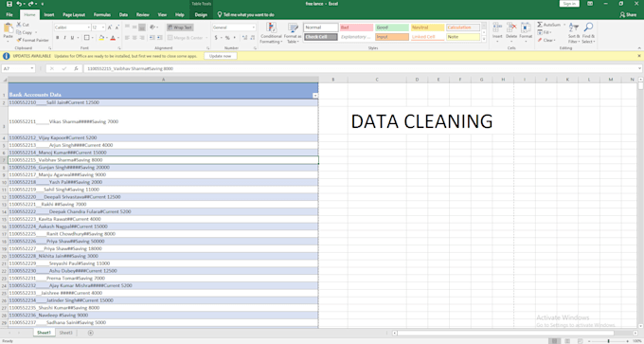Image resolution: width=644 pixels, height=344 pixels.
Task: Undo the last action
Action: click(19, 4)
